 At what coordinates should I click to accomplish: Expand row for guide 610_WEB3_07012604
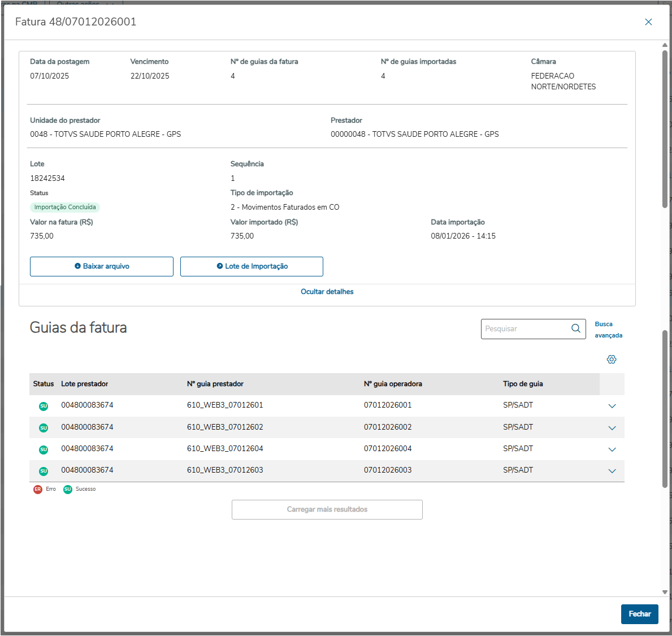pyautogui.click(x=612, y=449)
